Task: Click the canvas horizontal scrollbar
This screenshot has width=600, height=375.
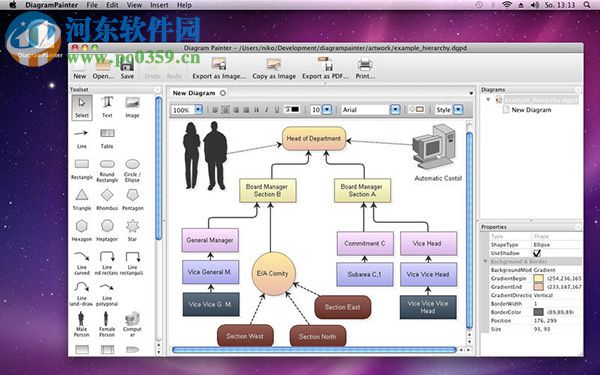Action: click(315, 350)
